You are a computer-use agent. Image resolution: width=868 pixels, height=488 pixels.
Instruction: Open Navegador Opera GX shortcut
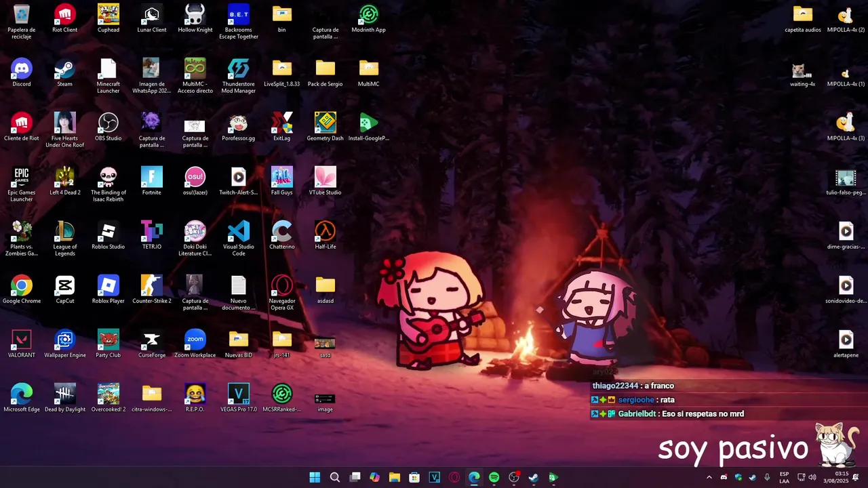pos(282,293)
